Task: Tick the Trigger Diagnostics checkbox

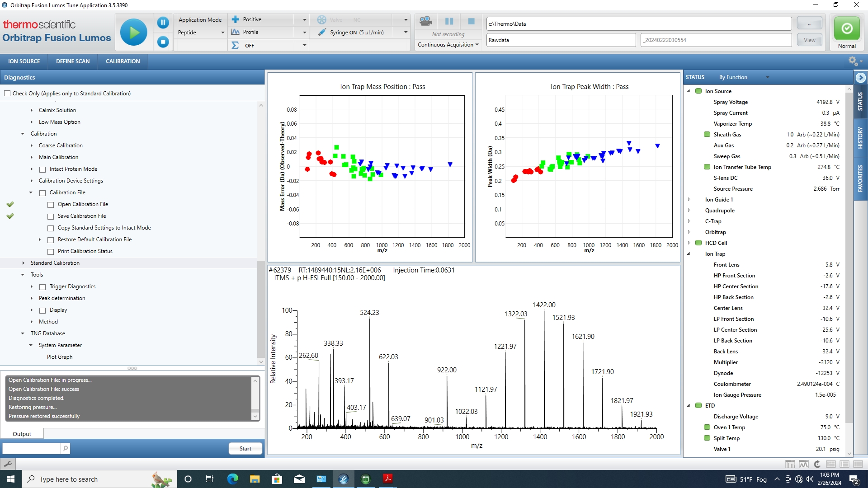Action: [42, 286]
